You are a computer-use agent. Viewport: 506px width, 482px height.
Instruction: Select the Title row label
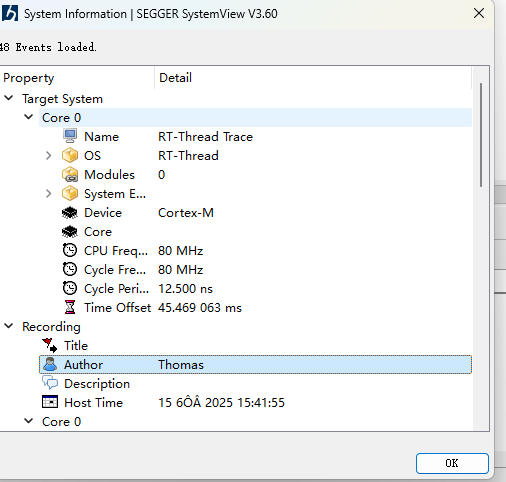pyautogui.click(x=76, y=346)
